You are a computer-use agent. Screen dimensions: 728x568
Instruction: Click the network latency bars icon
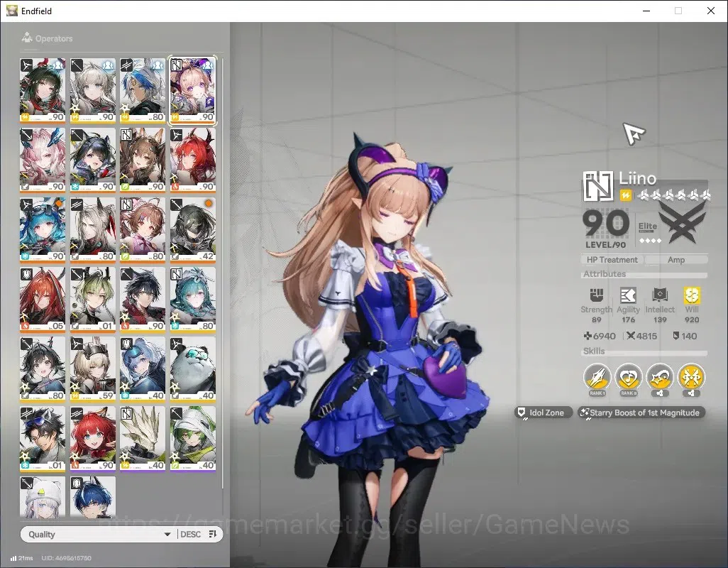[13, 558]
